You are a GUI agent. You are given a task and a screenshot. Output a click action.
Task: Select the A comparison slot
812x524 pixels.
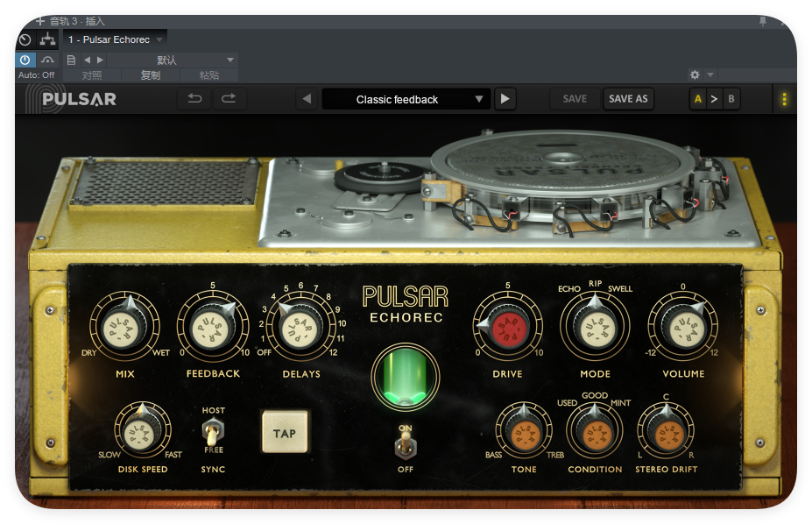tap(698, 98)
